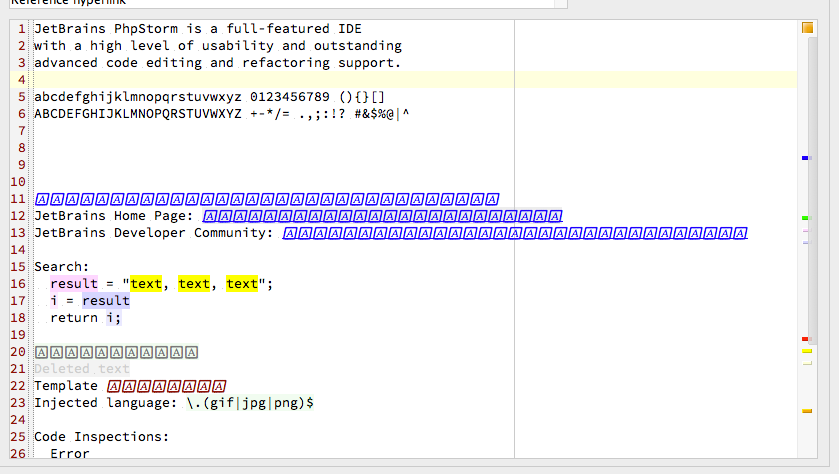Click the red error marker on the stripe
Viewport: 839px width, 474px height.
807,339
